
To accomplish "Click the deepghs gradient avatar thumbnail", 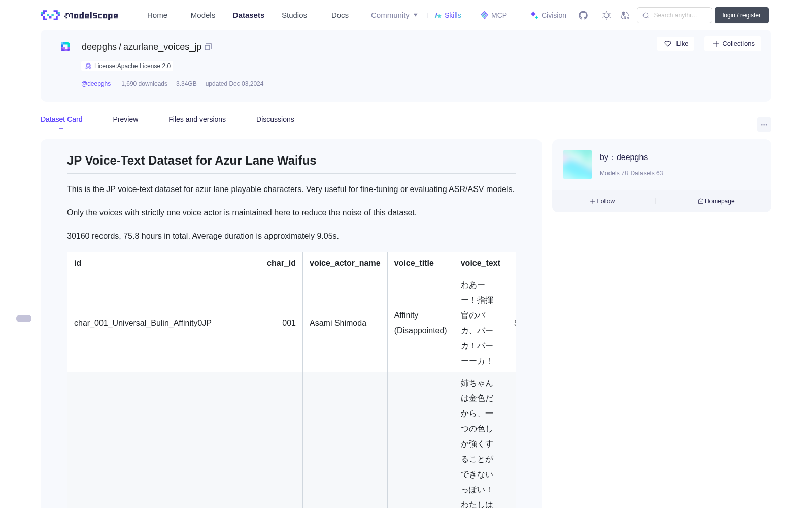I will tap(578, 165).
